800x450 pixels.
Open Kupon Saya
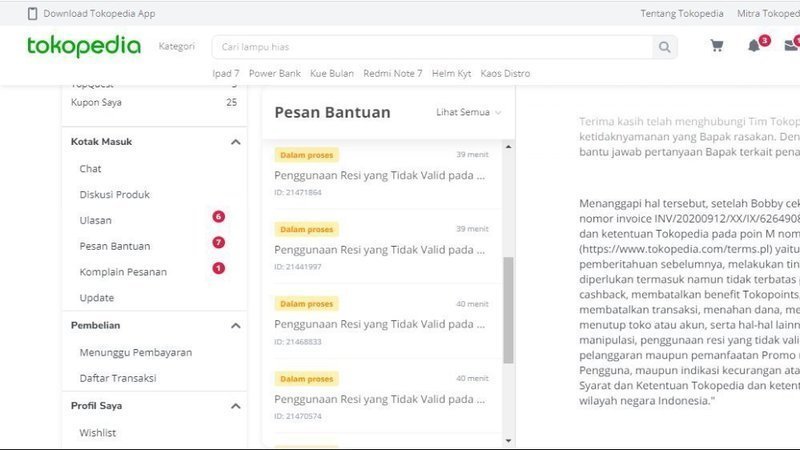pyautogui.click(x=96, y=103)
